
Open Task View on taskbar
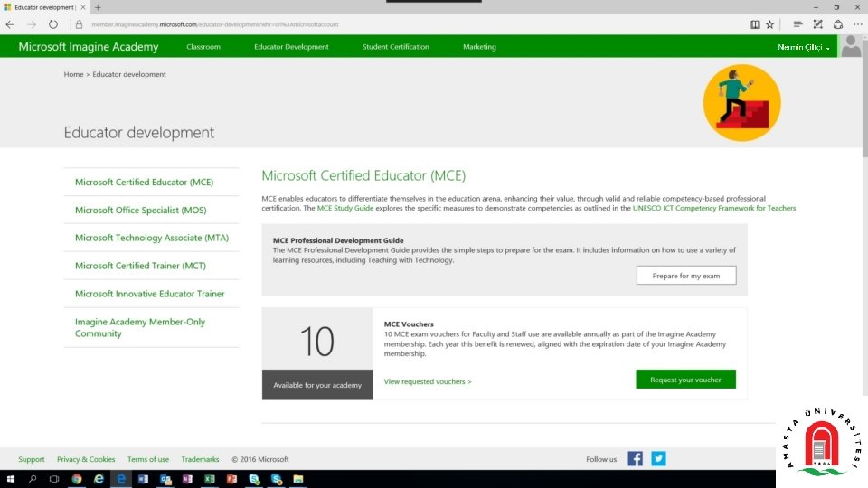point(54,479)
